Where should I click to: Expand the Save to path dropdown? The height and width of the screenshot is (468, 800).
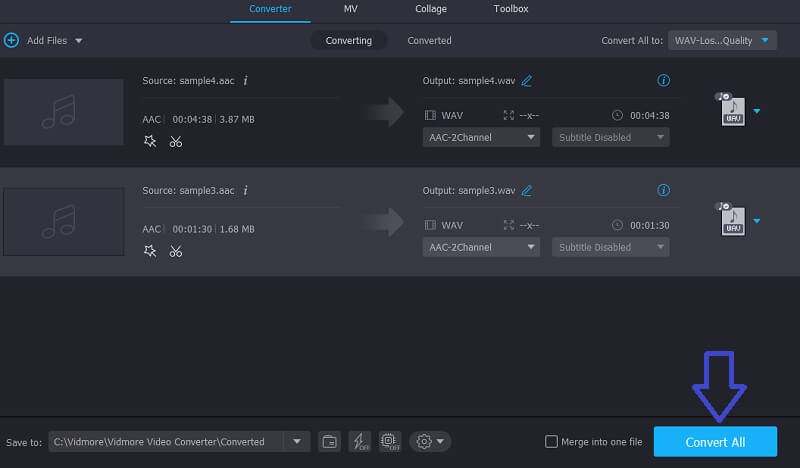[x=296, y=441]
